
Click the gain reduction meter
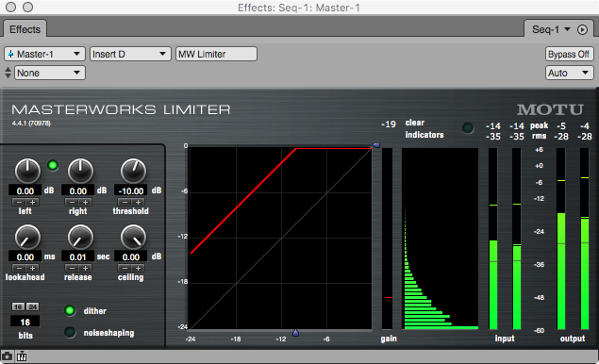pos(387,239)
